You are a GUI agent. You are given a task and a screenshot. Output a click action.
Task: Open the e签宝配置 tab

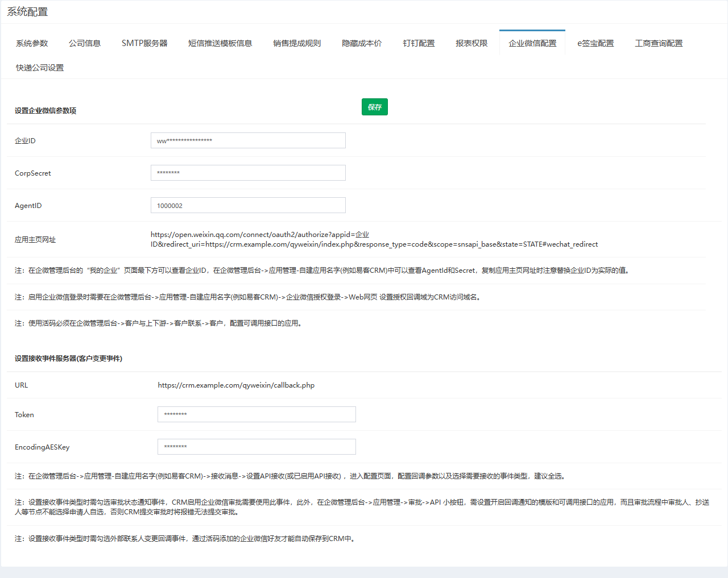pos(595,43)
